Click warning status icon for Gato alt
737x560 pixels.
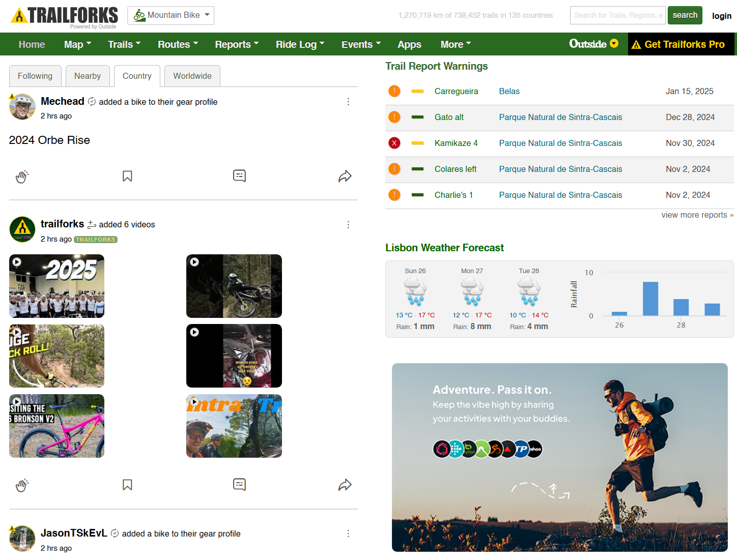click(394, 117)
